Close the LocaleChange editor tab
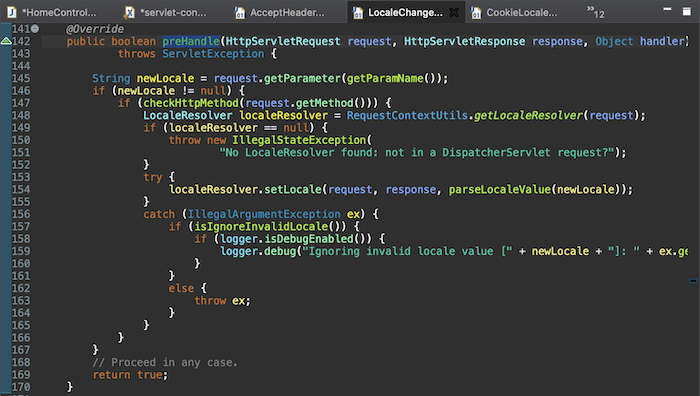Viewport: 700px width, 396px height. tap(454, 13)
